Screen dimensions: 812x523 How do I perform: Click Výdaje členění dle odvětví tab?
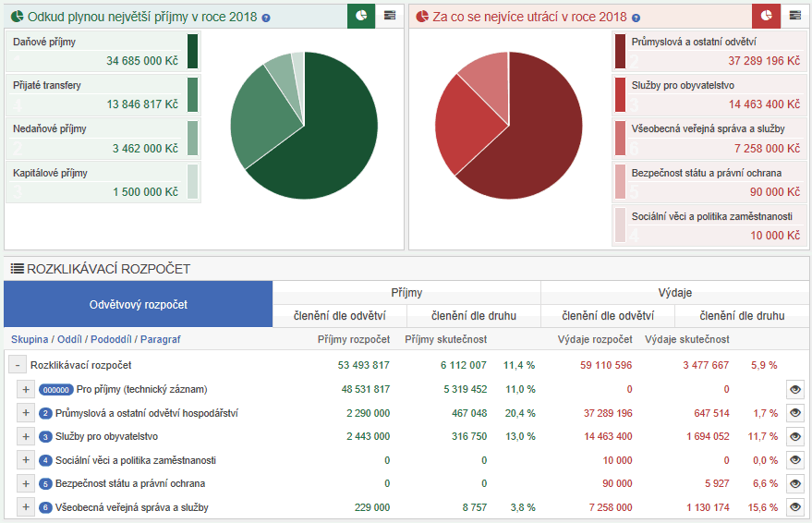click(607, 316)
